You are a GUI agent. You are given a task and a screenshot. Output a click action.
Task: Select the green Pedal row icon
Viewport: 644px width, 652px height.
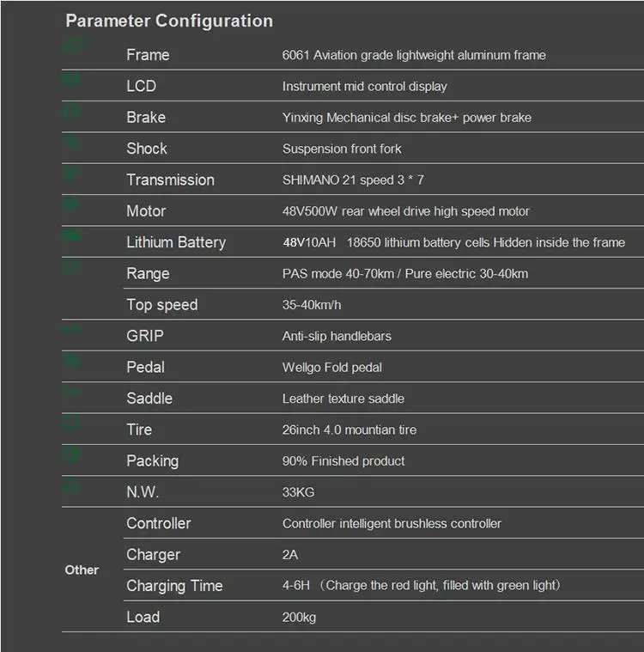tap(72, 362)
